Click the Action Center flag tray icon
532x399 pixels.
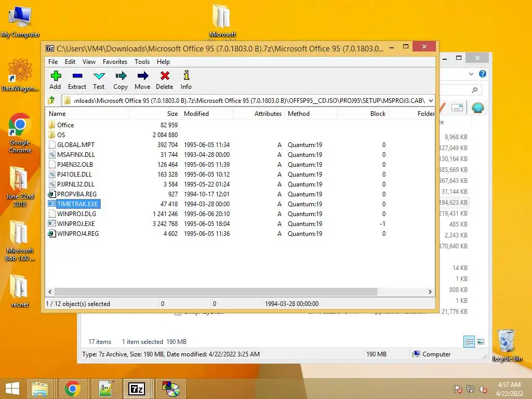coord(458,389)
